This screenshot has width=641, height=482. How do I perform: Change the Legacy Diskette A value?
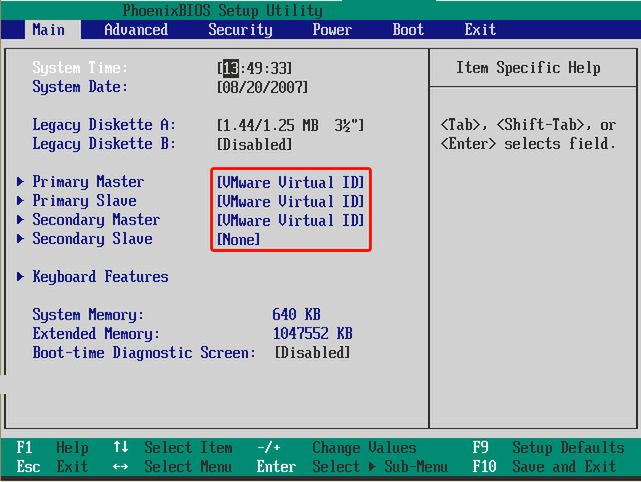(x=290, y=125)
